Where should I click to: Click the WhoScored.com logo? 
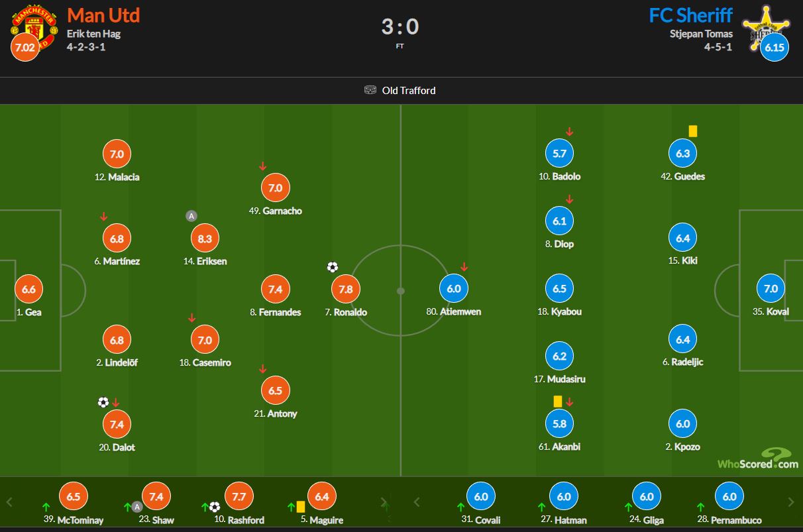[758, 458]
